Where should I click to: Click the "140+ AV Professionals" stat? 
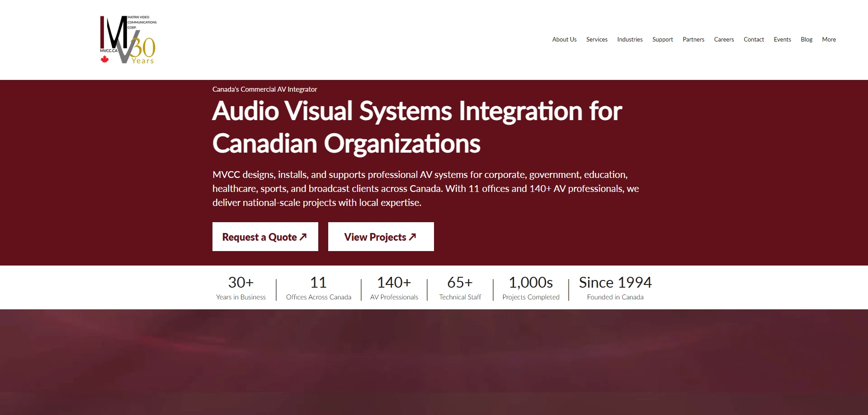[394, 288]
